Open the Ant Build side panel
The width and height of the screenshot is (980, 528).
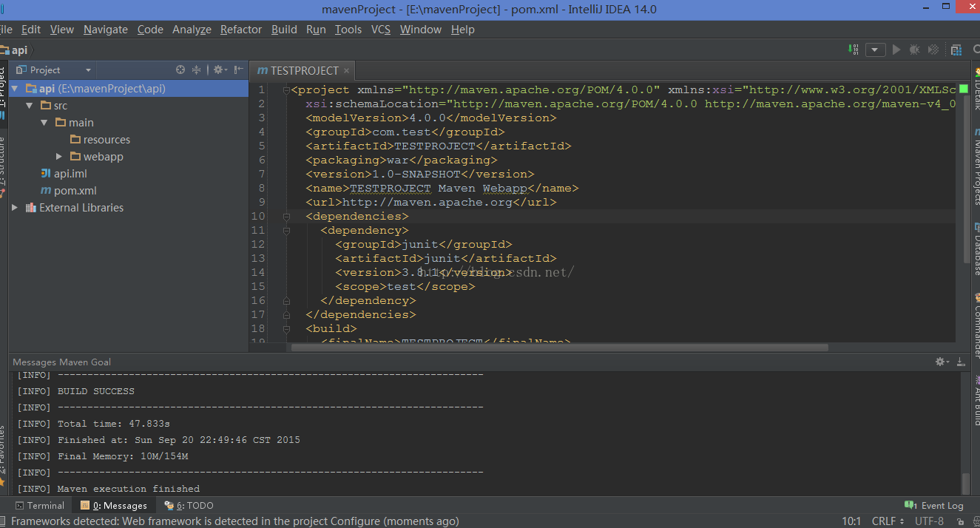976,402
